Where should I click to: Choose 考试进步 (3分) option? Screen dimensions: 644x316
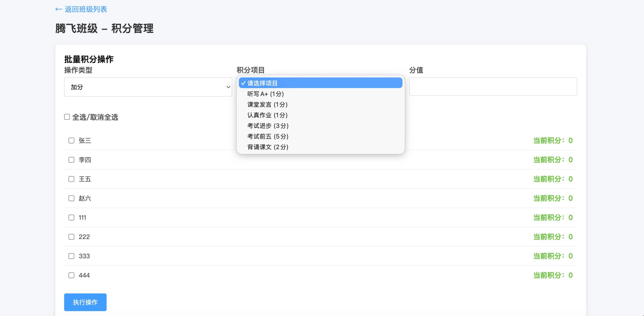(320, 126)
